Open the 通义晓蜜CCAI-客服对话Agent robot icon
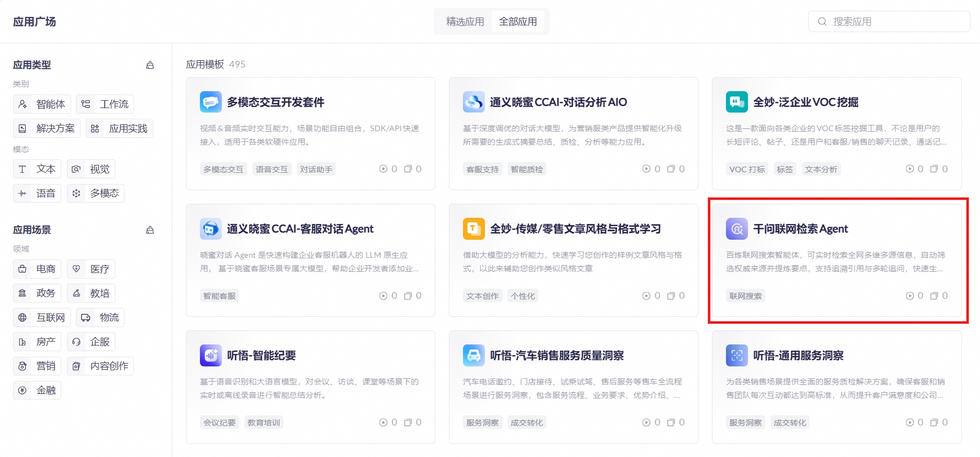 (211, 228)
